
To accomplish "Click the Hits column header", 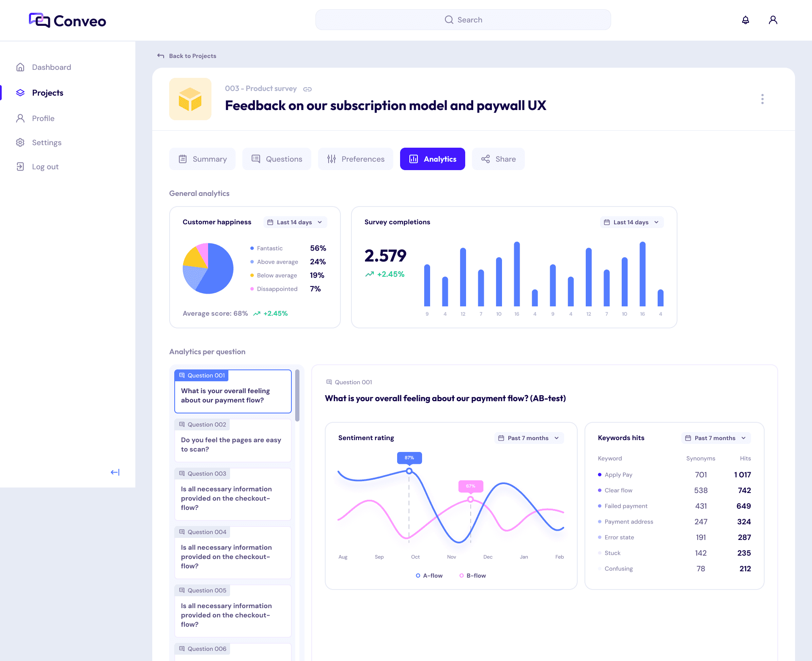I will tap(745, 458).
